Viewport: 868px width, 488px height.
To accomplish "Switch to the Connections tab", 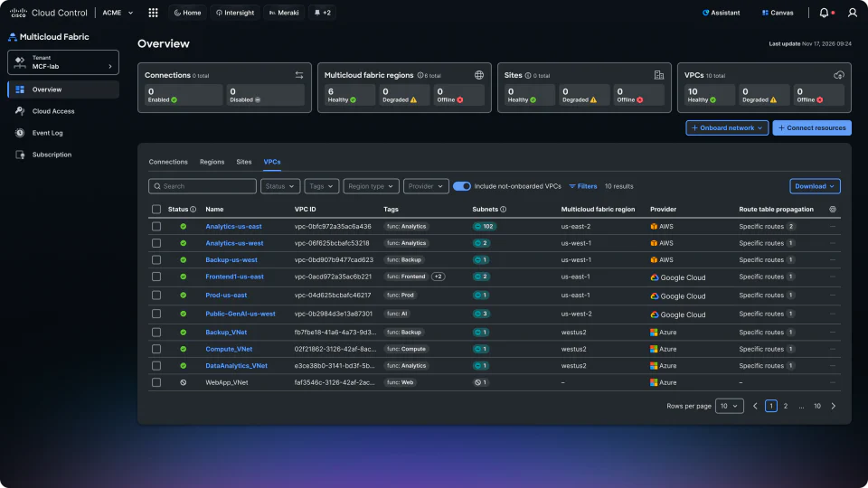I will [168, 162].
